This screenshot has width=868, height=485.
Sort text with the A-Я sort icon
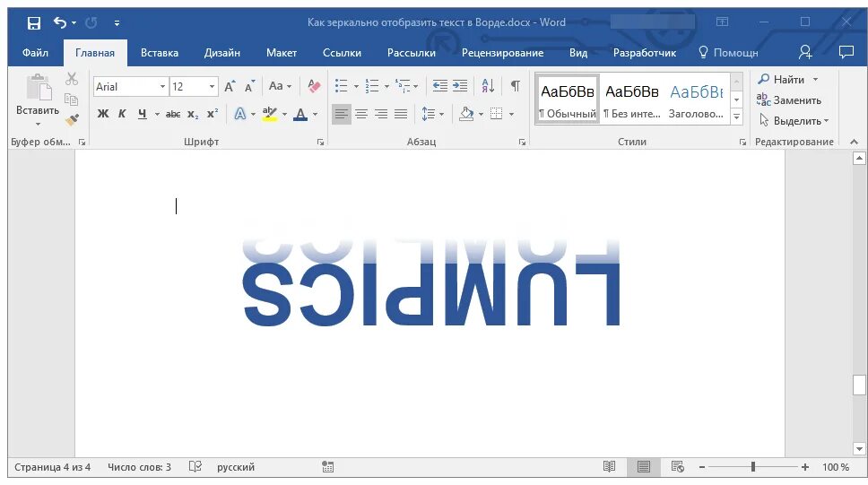(488, 86)
